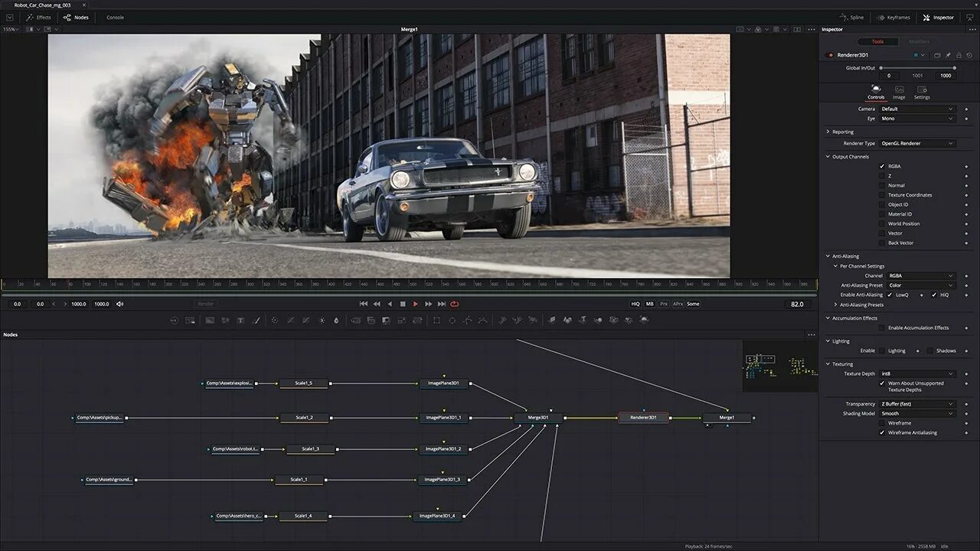Add a Text tool from the toolbar
Image resolution: width=980 pixels, height=551 pixels.
[240, 320]
